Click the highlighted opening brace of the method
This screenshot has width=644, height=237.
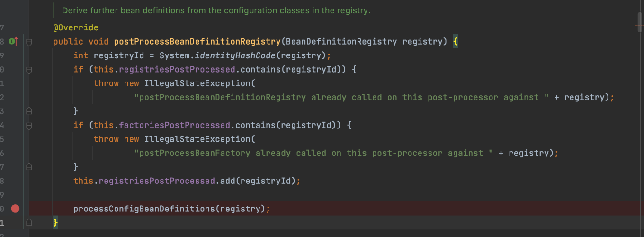(x=455, y=42)
